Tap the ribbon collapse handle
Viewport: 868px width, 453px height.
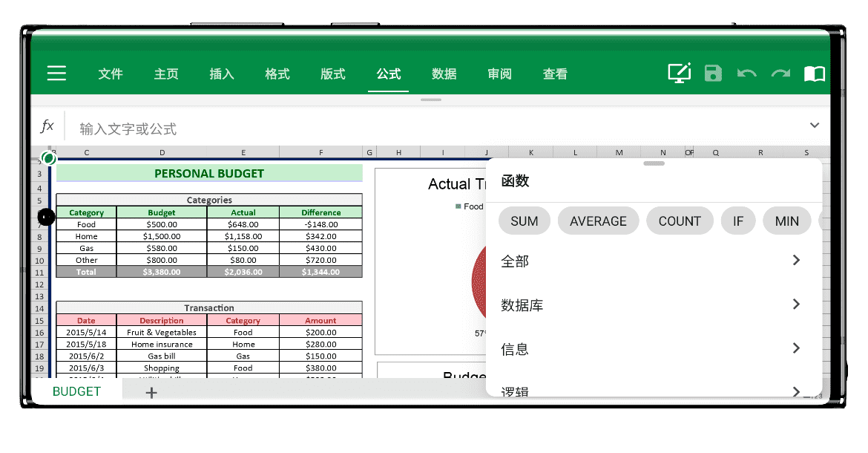[431, 100]
